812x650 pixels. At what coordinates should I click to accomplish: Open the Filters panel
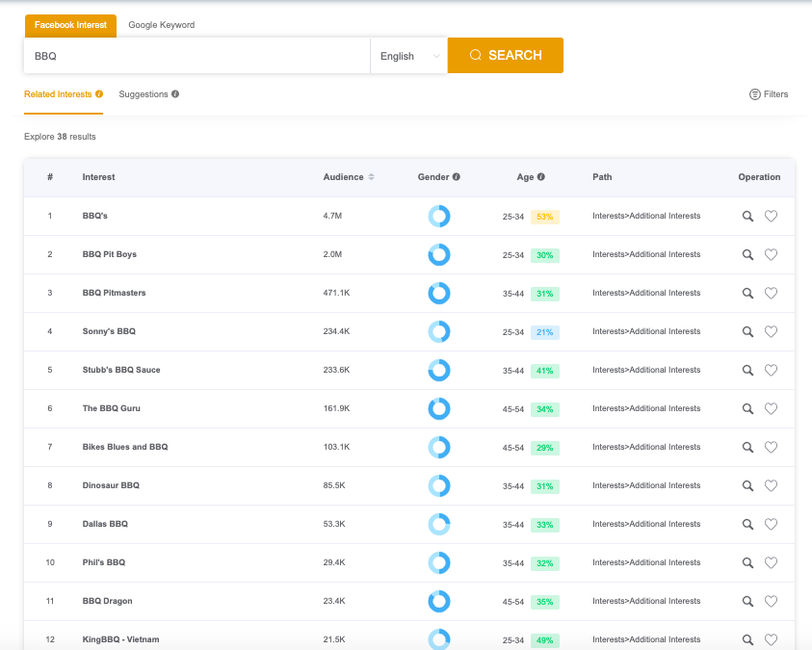[769, 94]
